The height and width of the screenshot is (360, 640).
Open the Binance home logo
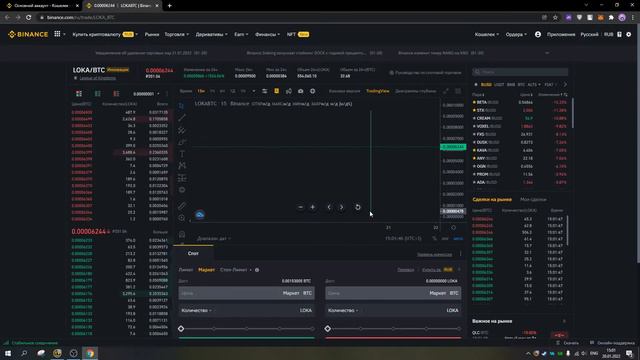[x=28, y=34]
